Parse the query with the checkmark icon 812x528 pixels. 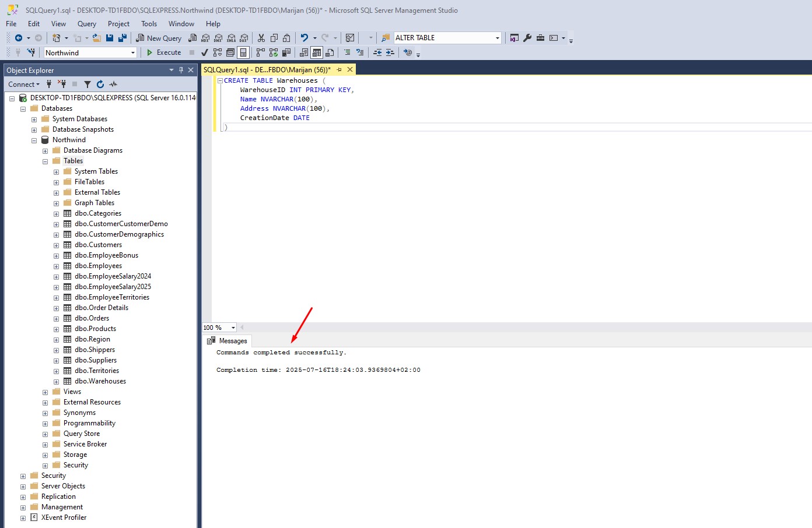(x=205, y=52)
